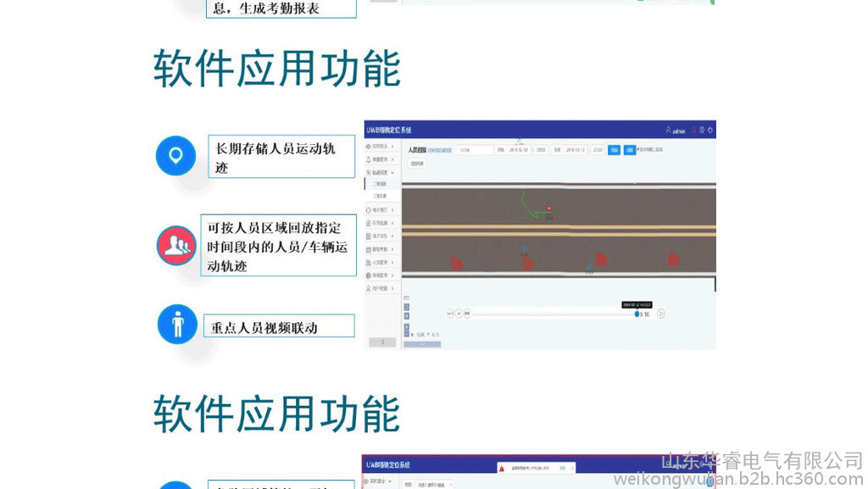Image resolution: width=868 pixels, height=489 pixels.
Task: Open the 智能考勤 sidebar menu
Action: [382, 249]
